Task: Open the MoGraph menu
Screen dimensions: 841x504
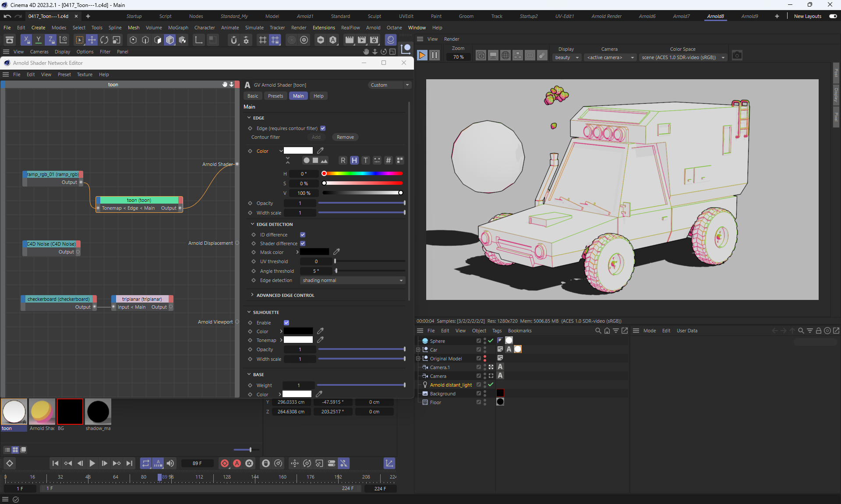Action: 178,28
